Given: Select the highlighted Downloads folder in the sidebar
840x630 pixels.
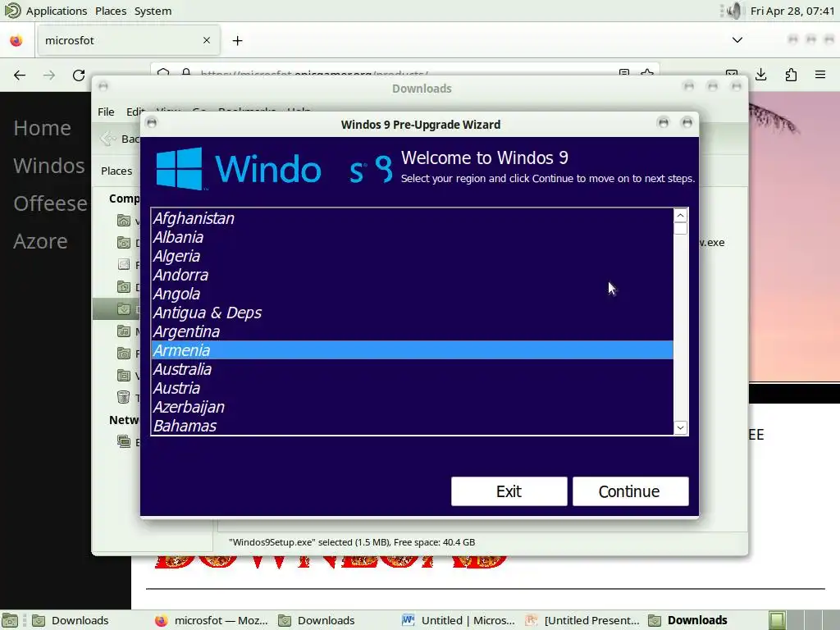Looking at the screenshot, I should click(x=116, y=309).
